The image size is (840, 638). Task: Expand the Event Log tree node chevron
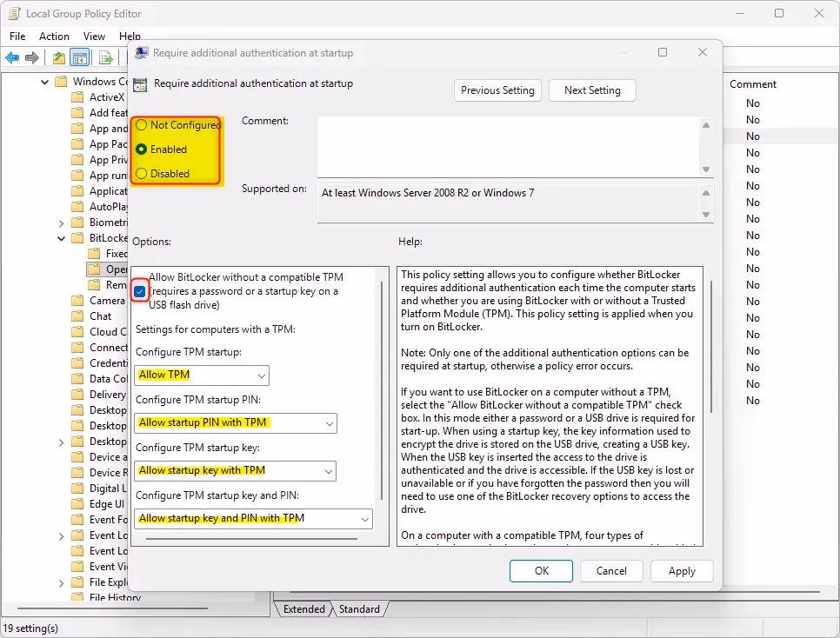click(61, 535)
